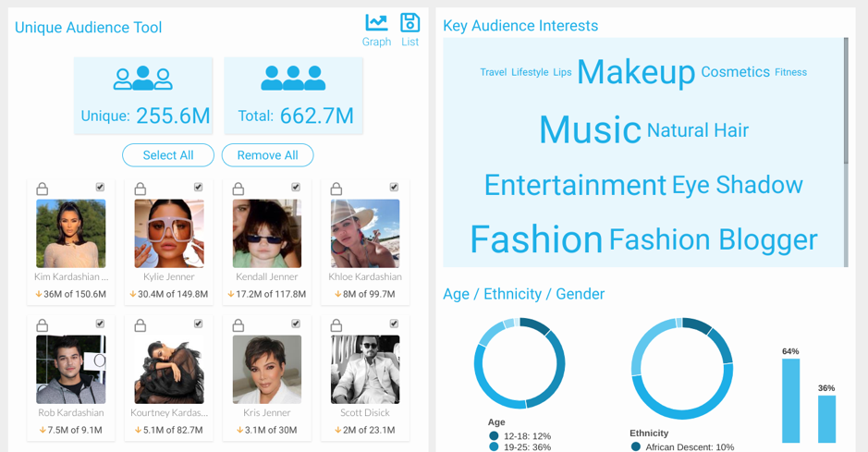Click the Total 662.7M value
The height and width of the screenshot is (452, 868).
coord(317,116)
